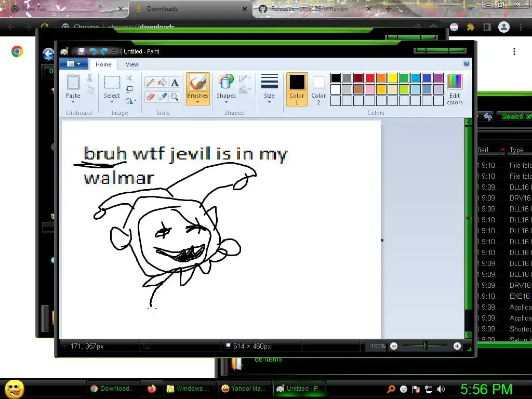The image size is (532, 399).
Task: Select the Text tool in Paint
Action: (175, 82)
